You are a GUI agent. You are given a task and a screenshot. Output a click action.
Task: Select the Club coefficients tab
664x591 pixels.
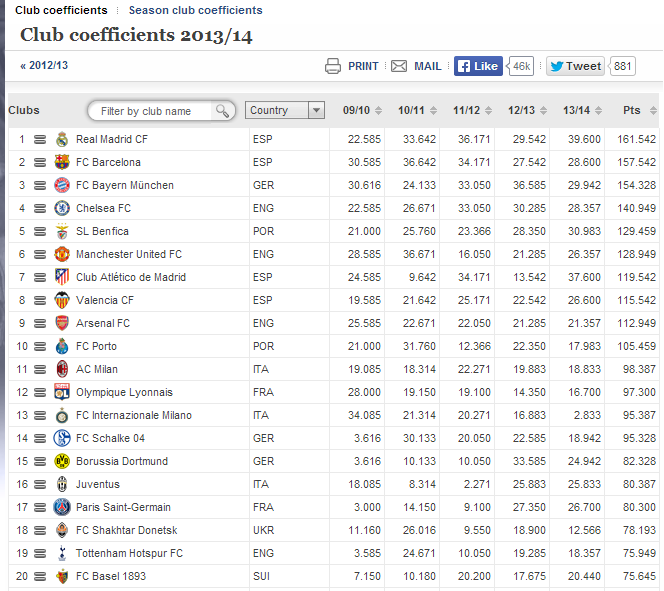coord(61,10)
